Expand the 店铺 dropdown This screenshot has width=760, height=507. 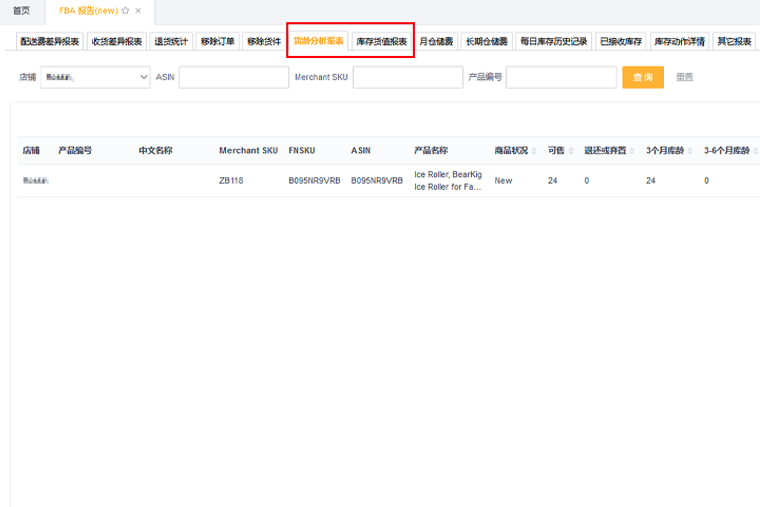click(x=95, y=77)
